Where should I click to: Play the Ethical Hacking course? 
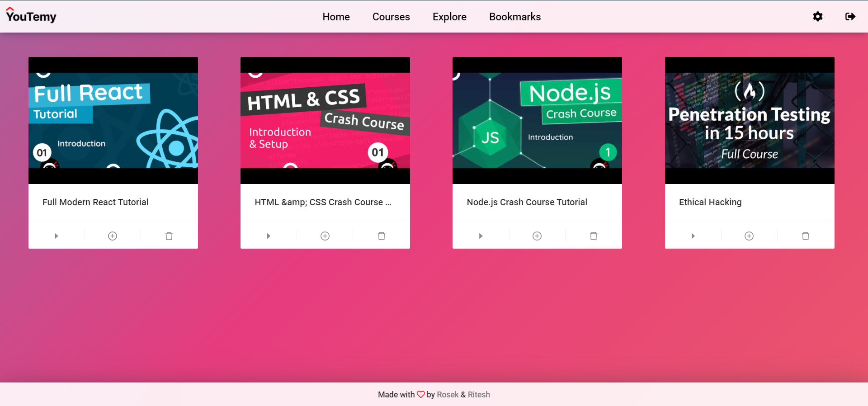[693, 236]
